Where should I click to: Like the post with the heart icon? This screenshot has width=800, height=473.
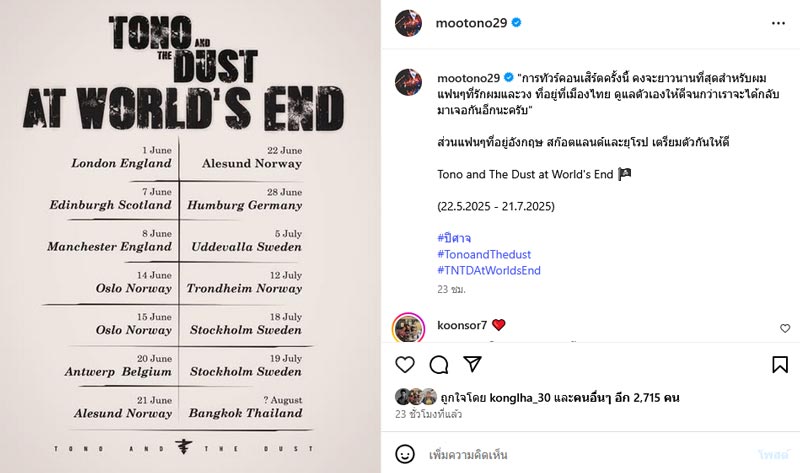405,365
